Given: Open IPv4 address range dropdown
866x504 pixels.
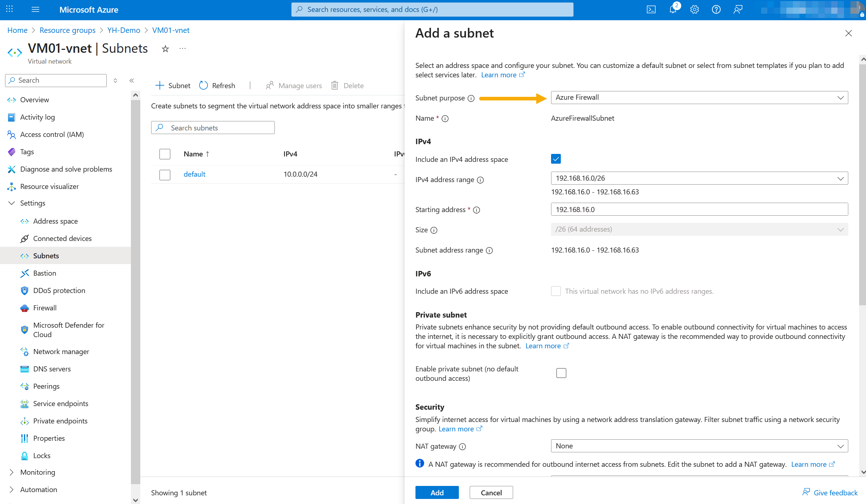Looking at the screenshot, I should [x=699, y=178].
